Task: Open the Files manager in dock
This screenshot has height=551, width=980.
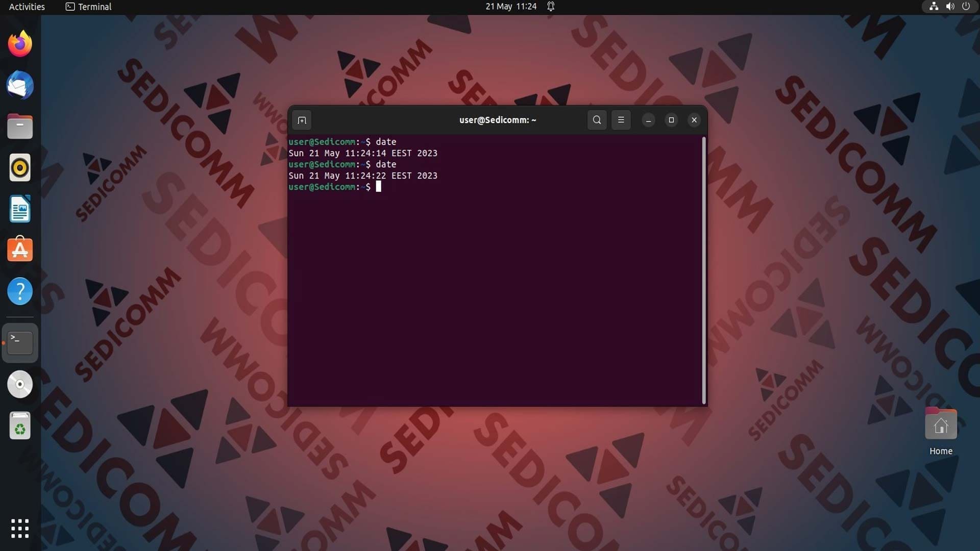Action: [20, 127]
